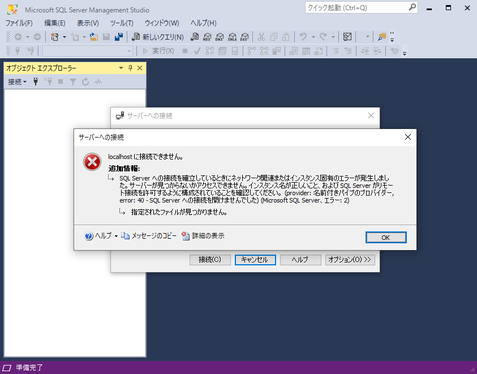The width and height of the screenshot is (477, 374).
Task: Open the ヘルプ(H) menu
Action: tap(203, 23)
